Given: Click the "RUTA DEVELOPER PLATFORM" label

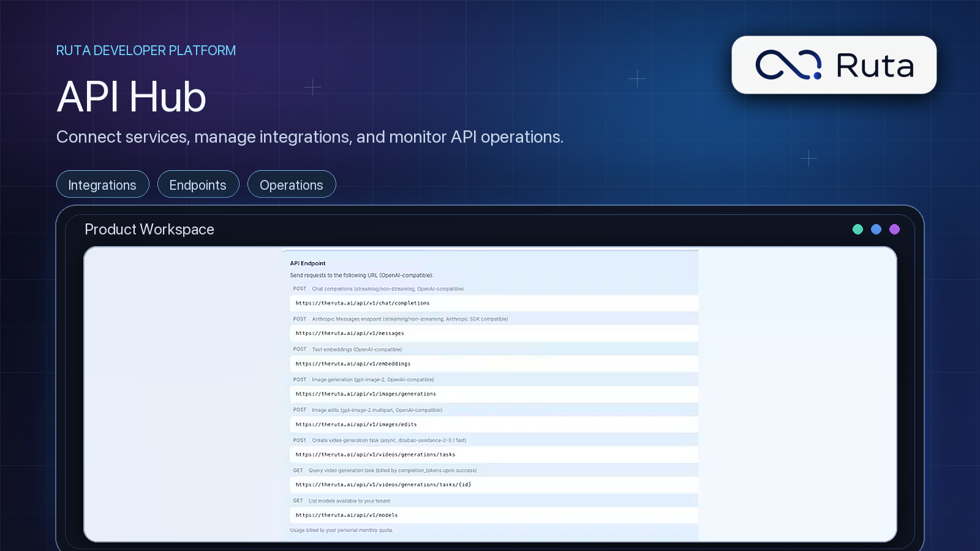Looking at the screenshot, I should [x=146, y=50].
